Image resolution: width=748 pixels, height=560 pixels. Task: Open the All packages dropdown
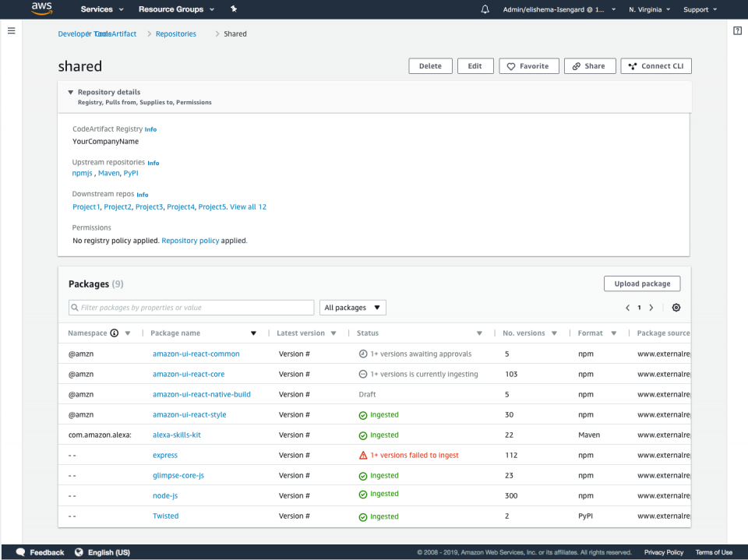[x=352, y=308]
